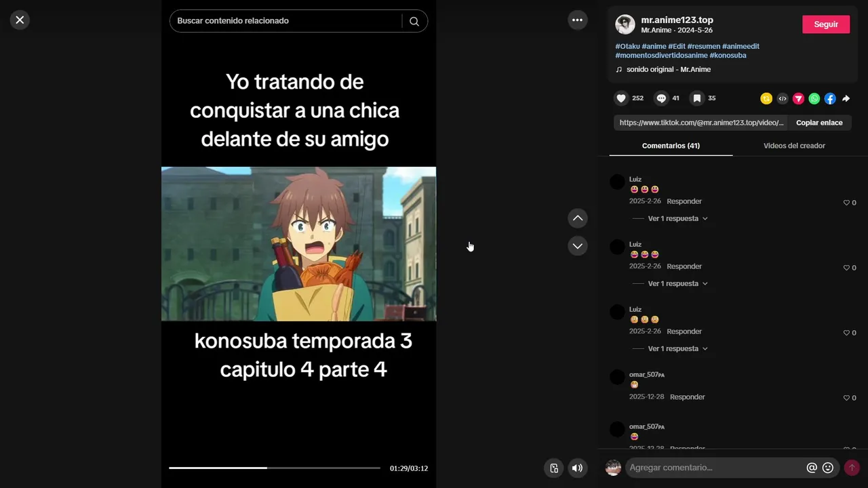Toggle the auto-scroll icon beside volume

pos(554,468)
